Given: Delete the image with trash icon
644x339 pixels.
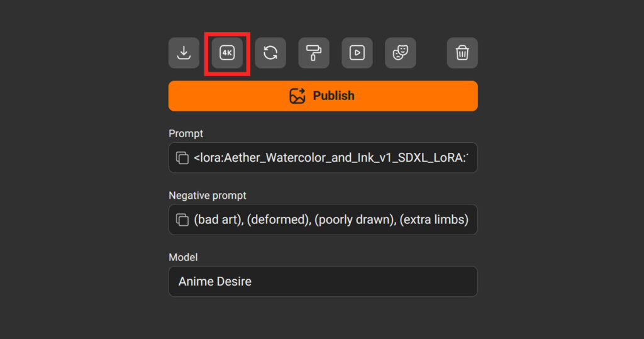Looking at the screenshot, I should point(462,53).
